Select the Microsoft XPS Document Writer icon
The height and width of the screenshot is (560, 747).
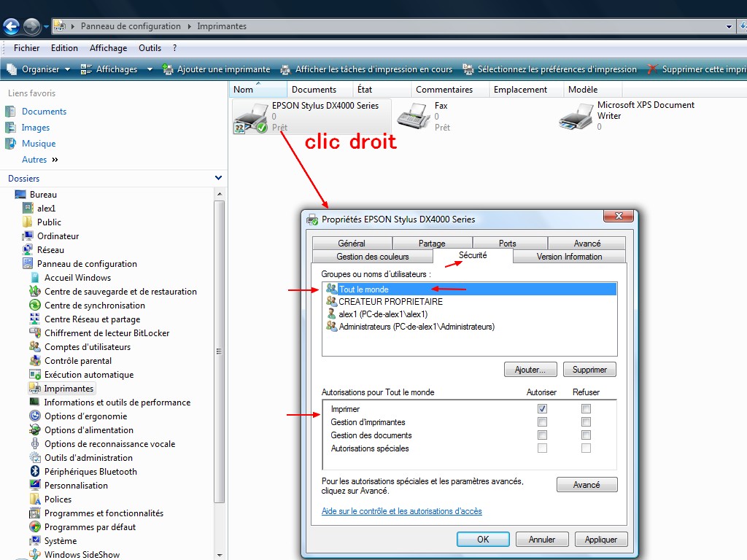576,117
